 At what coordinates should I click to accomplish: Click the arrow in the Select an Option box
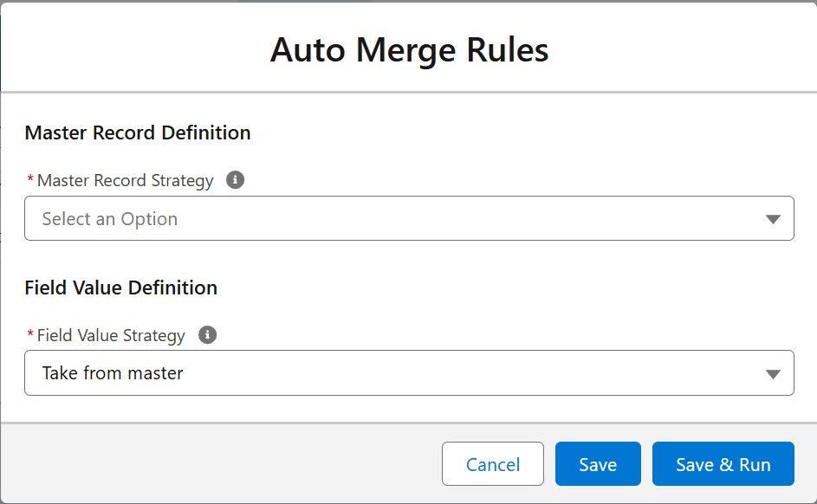773,219
